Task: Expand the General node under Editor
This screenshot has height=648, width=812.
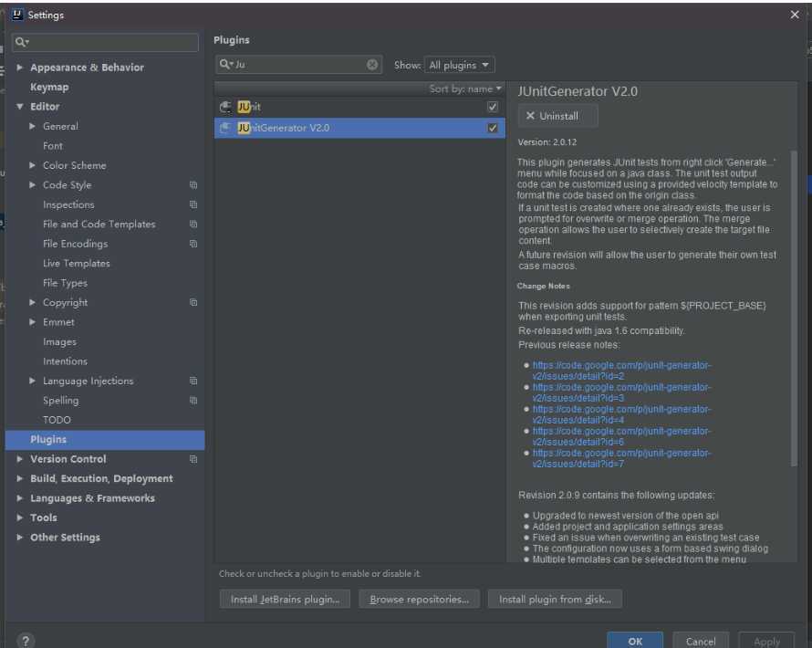Action: [x=32, y=126]
